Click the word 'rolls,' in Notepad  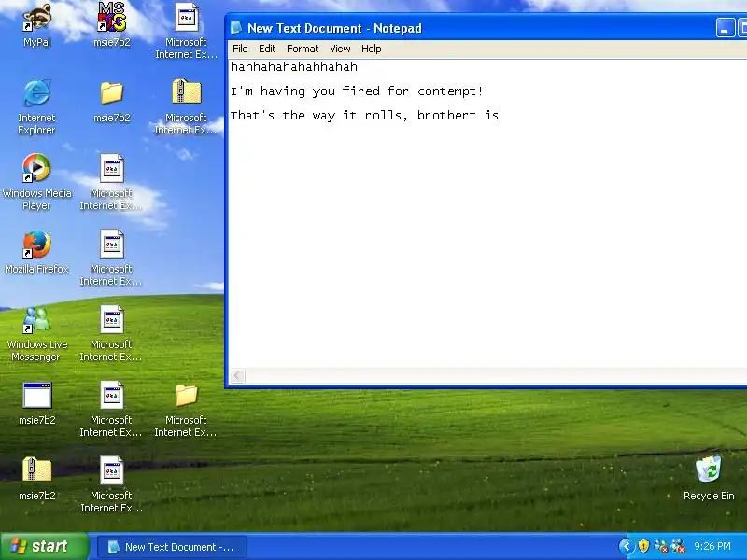pos(386,115)
